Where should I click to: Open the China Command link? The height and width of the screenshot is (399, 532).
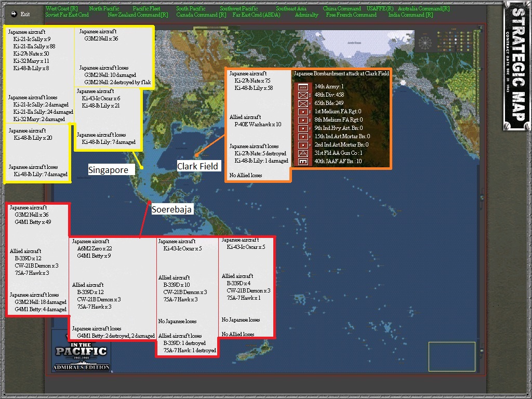pyautogui.click(x=342, y=8)
